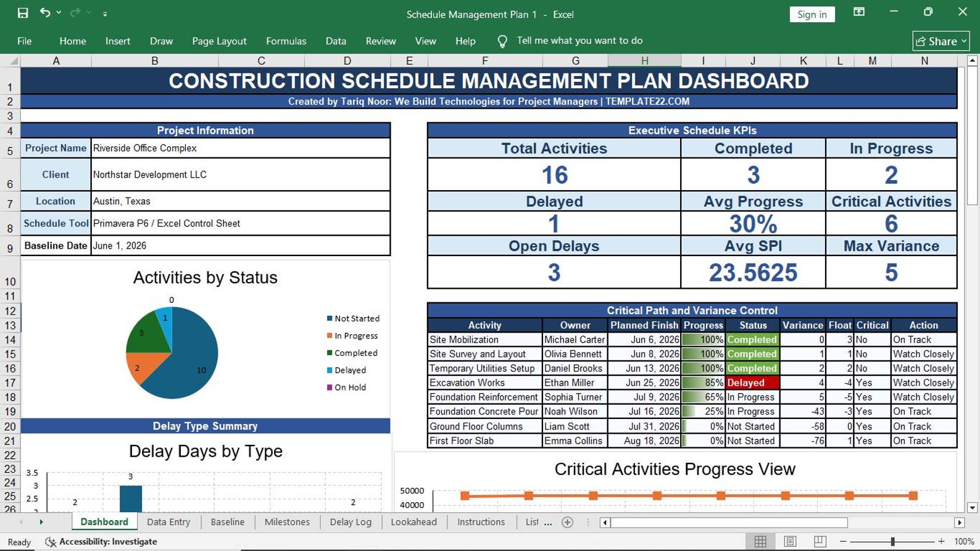This screenshot has width=980, height=551.
Task: Open the Baseline sheet tab
Action: click(x=228, y=522)
